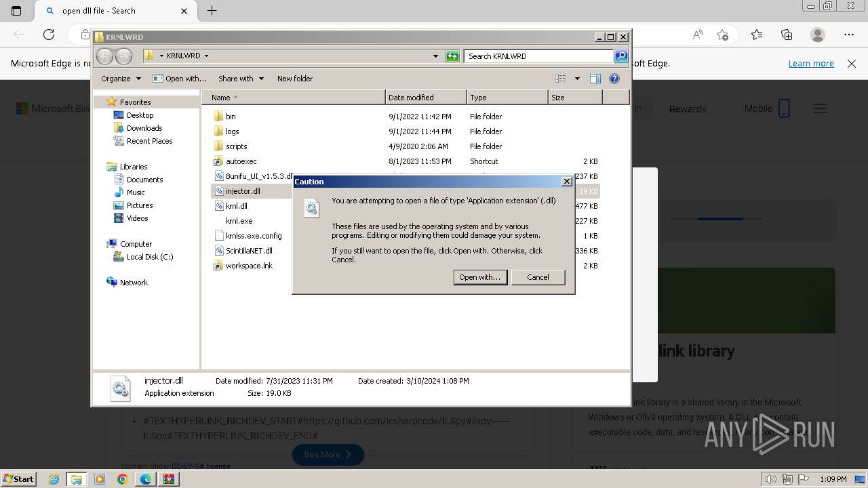868x488 pixels.
Task: Close the Caution dialog with X
Action: click(x=567, y=182)
